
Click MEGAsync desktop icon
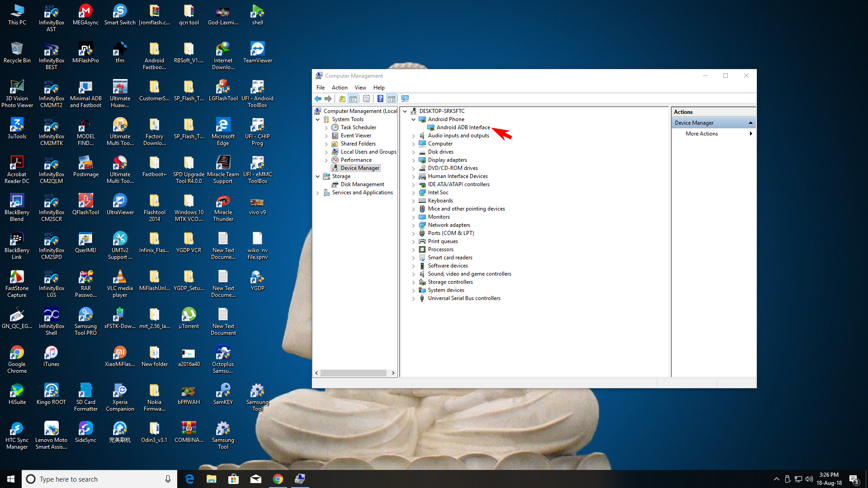point(85,14)
